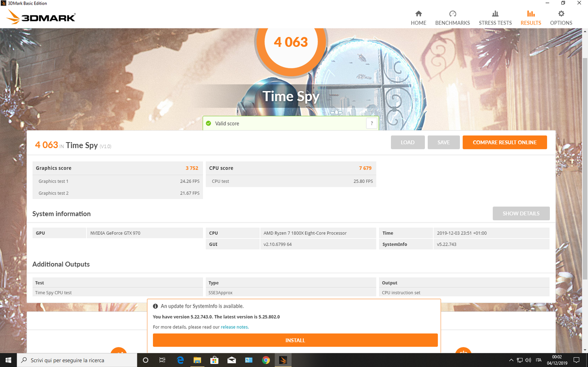The width and height of the screenshot is (588, 367).
Task: Click the update info icon
Action: pyautogui.click(x=155, y=306)
